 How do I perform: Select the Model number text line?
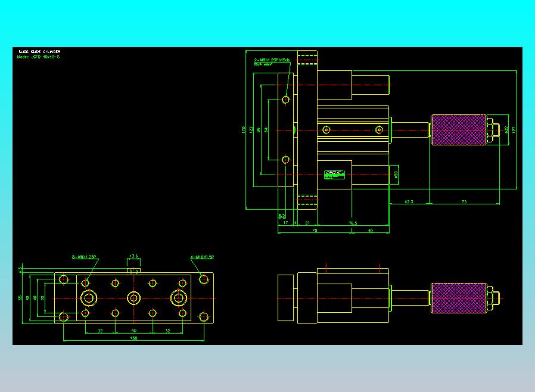38,57
